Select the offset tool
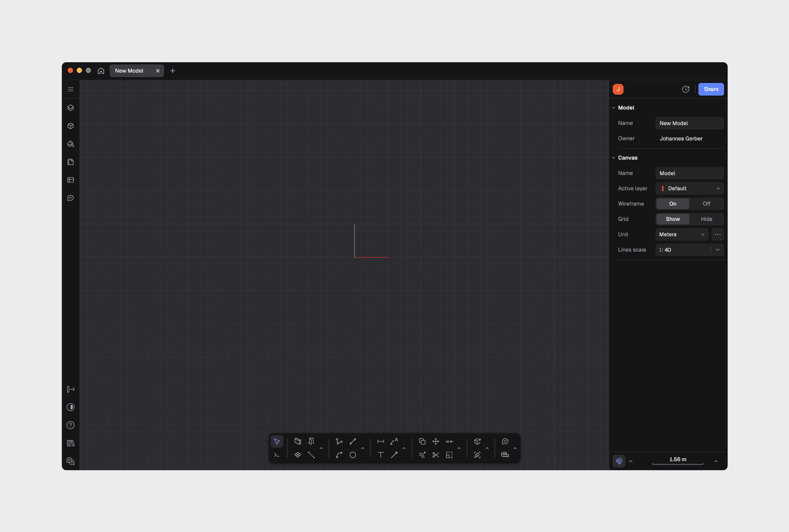Image resolution: width=789 pixels, height=532 pixels. (x=422, y=455)
